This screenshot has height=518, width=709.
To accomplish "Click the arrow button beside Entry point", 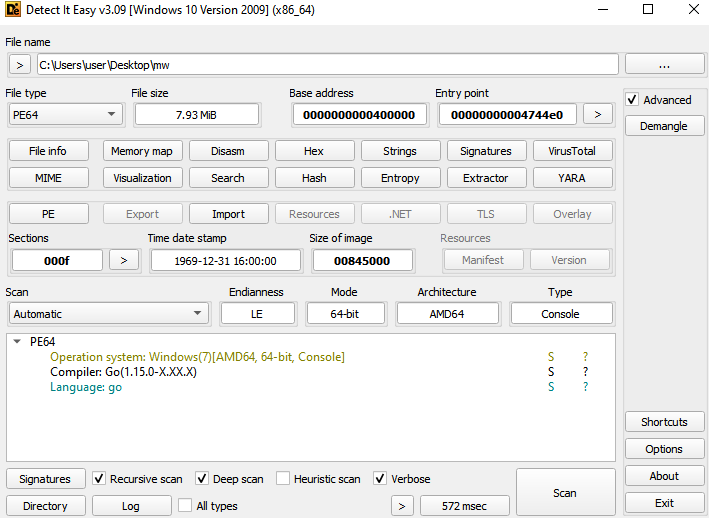I will [x=597, y=114].
